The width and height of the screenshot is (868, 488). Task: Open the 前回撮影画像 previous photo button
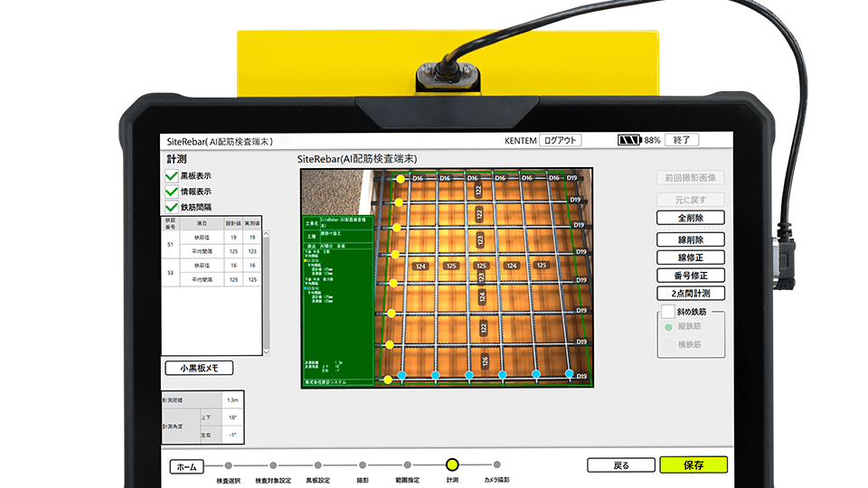[x=690, y=178]
